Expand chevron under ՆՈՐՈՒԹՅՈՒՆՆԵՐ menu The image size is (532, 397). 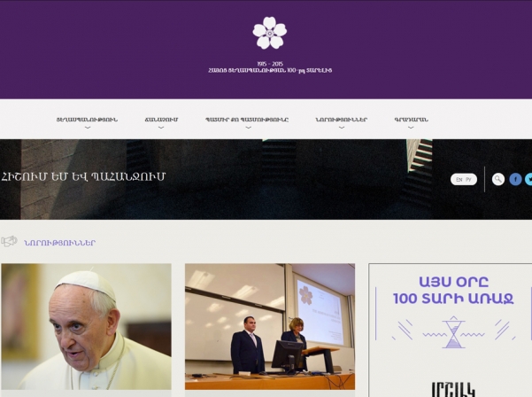[342, 128]
